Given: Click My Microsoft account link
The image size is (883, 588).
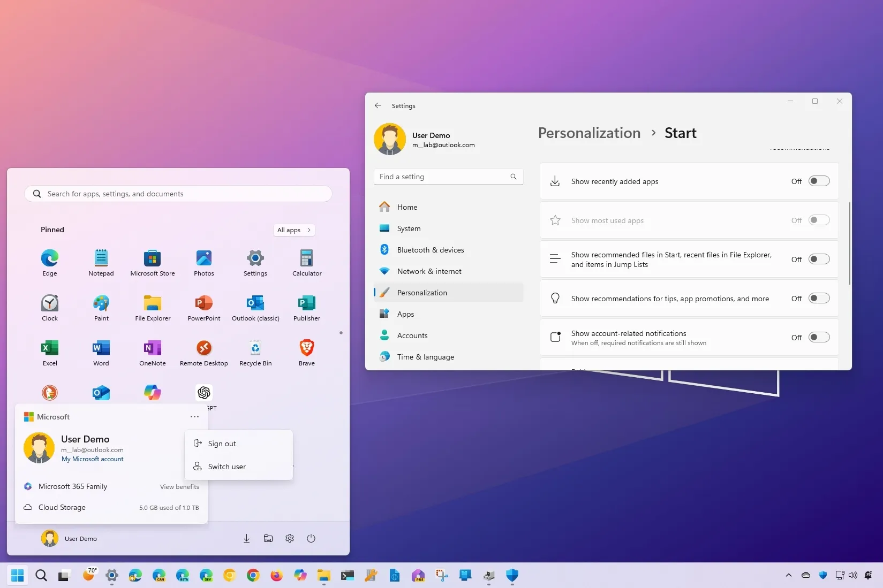Looking at the screenshot, I should [92, 459].
